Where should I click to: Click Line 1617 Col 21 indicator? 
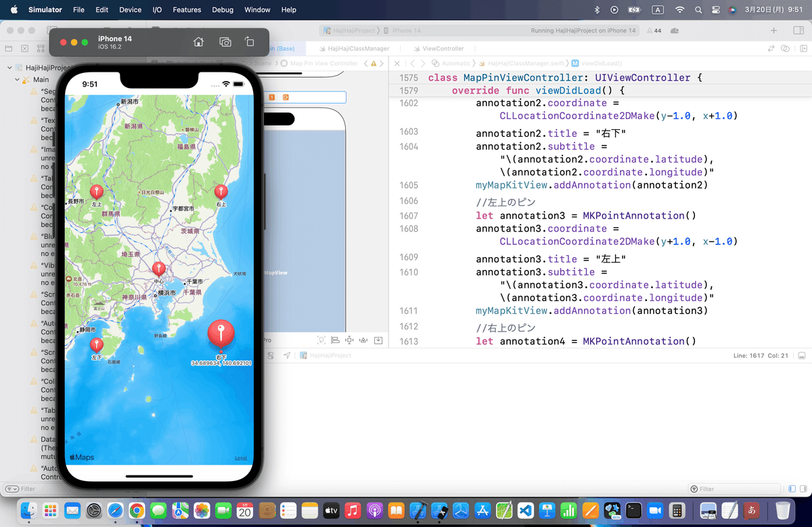click(x=761, y=355)
